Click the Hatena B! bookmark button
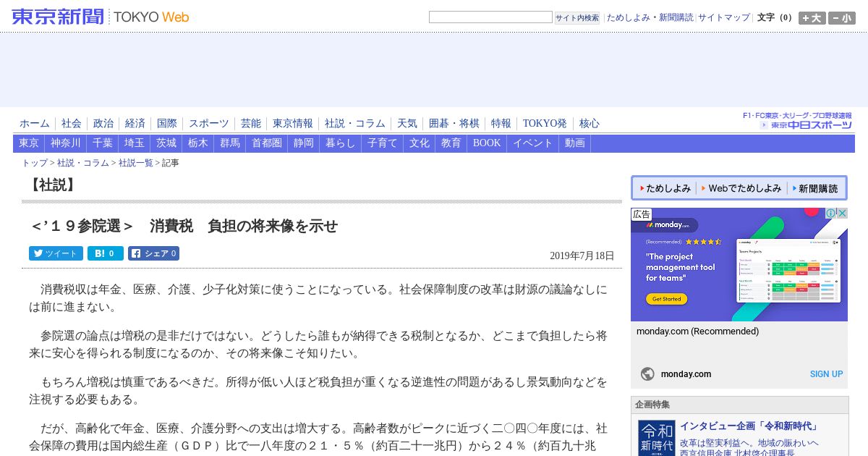This screenshot has height=456, width=868. point(106,253)
